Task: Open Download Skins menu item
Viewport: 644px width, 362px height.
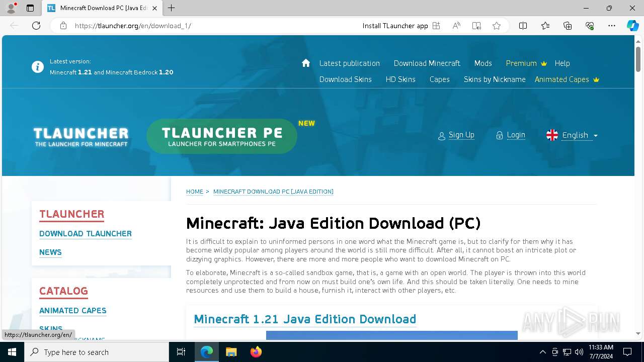Action: pos(346,79)
